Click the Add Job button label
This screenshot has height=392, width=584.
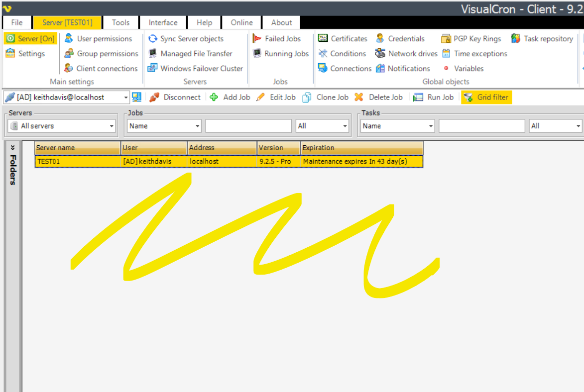[237, 97]
